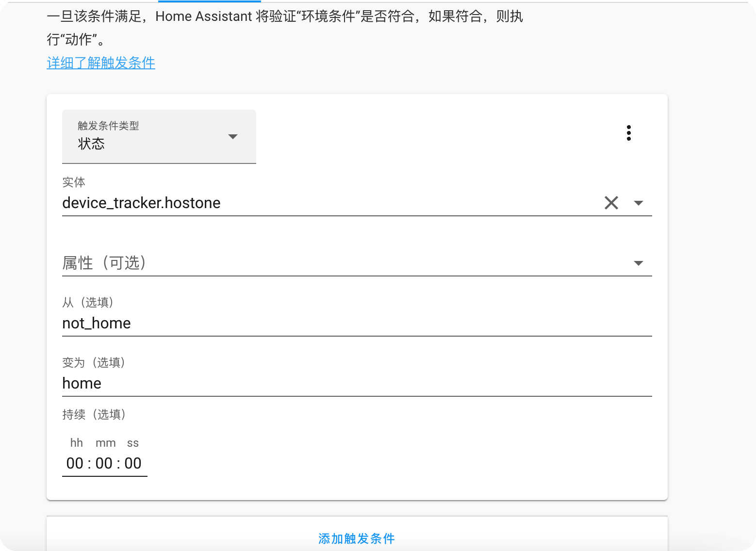
Task: Focus the 变为 field containing home
Action: click(357, 384)
